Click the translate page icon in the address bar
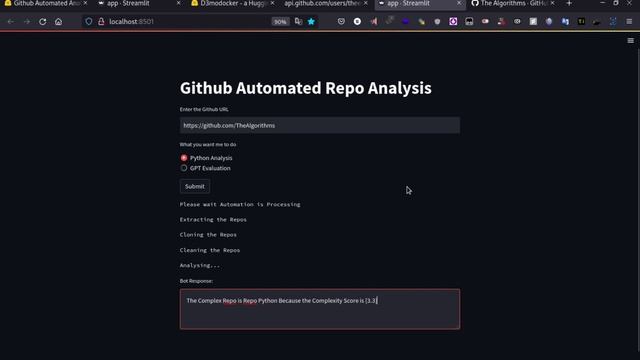Screen dimensions: 640x360 tap(298, 21)
